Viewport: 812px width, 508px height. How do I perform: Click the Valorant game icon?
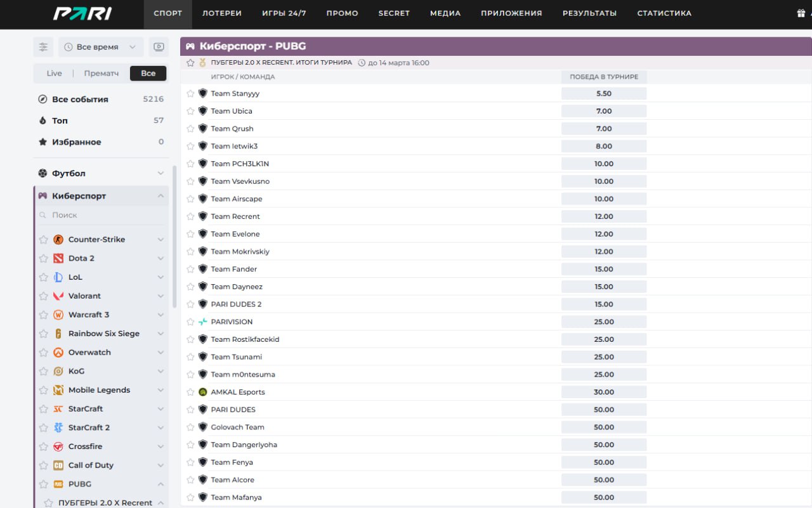coord(58,296)
